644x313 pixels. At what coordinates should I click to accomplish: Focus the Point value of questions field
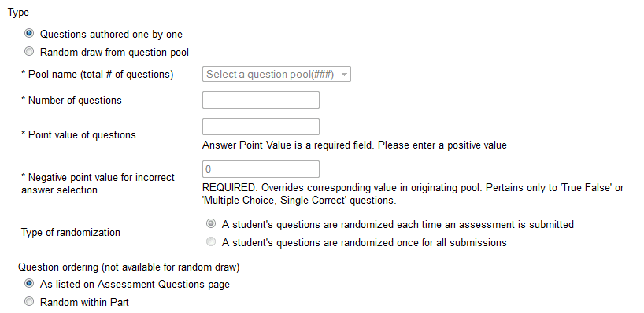click(x=261, y=127)
